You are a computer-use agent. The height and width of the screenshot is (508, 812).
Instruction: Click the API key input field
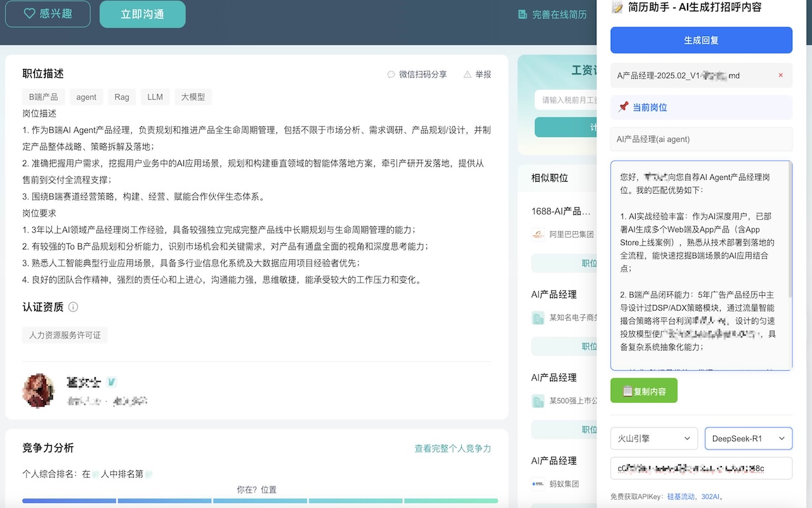pyautogui.click(x=701, y=468)
